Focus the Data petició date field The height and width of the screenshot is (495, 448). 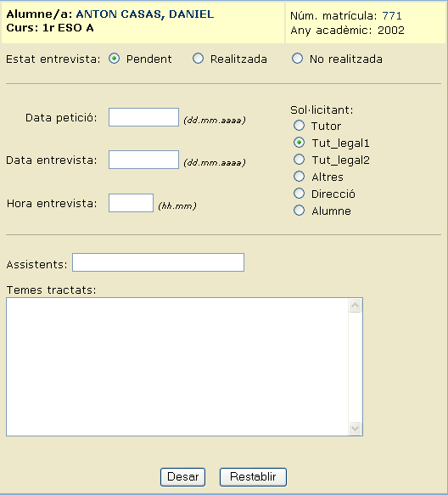(144, 117)
